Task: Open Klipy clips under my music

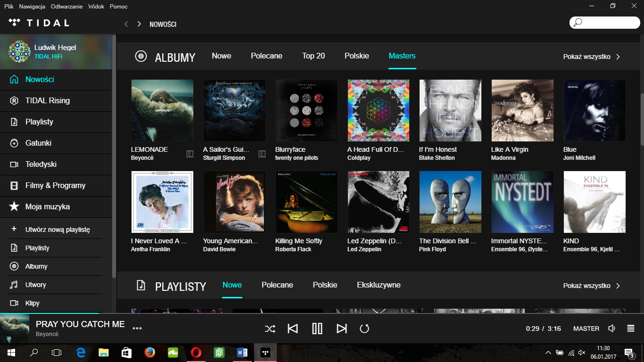Action: pos(56,303)
